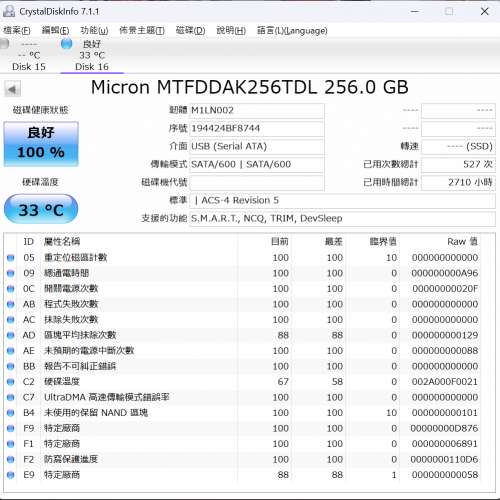Click raw value 000000000088
This screenshot has width=500, height=500.
[x=445, y=351]
